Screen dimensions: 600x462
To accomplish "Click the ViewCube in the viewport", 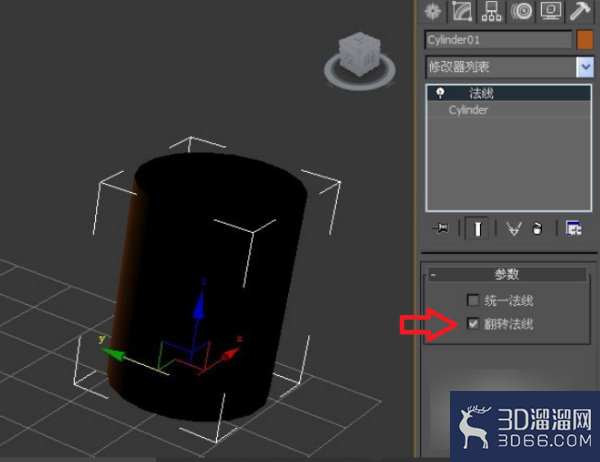I will pos(359,54).
